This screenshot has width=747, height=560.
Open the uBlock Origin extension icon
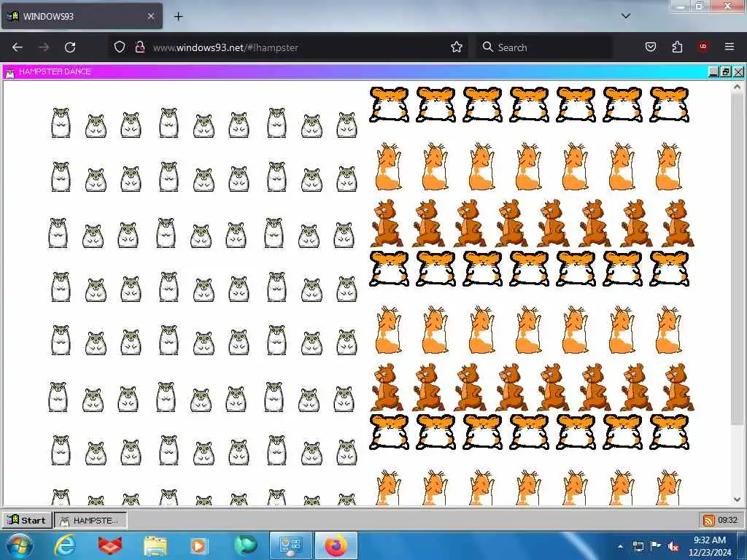coord(703,47)
